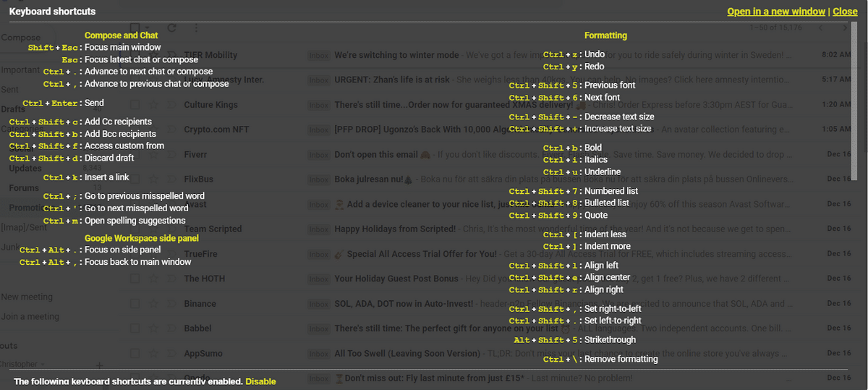
Task: Click the Gmail refresh icon behind overlay
Action: coord(172,28)
